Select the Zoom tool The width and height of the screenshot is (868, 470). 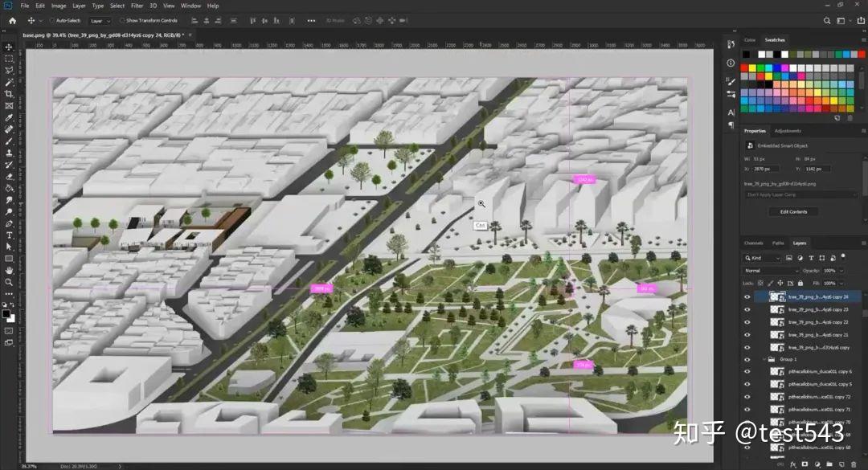point(9,282)
